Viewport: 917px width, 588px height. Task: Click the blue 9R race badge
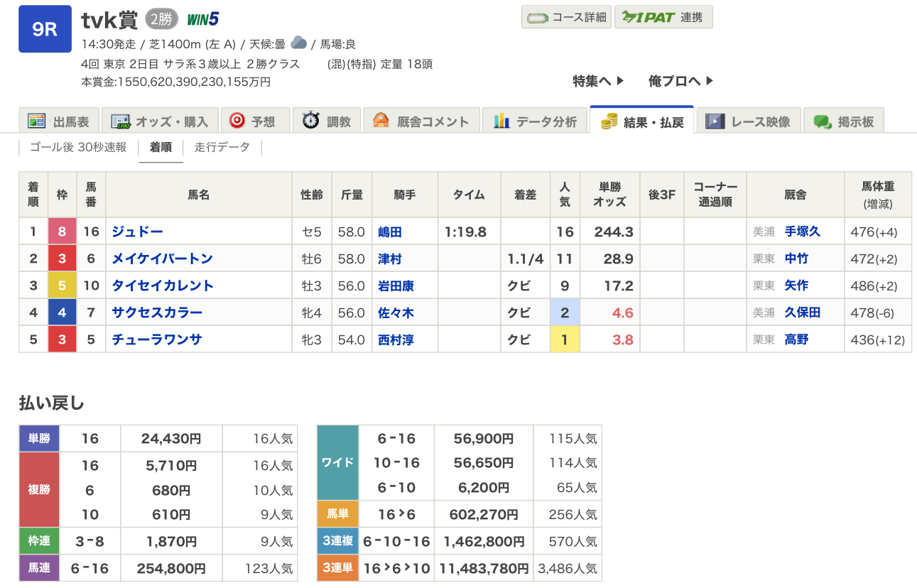45,29
